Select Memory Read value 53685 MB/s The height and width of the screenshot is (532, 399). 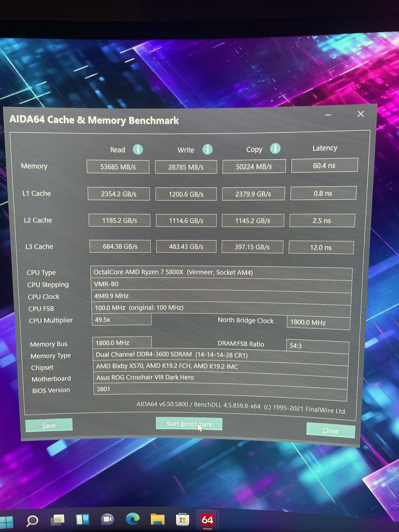pyautogui.click(x=118, y=167)
